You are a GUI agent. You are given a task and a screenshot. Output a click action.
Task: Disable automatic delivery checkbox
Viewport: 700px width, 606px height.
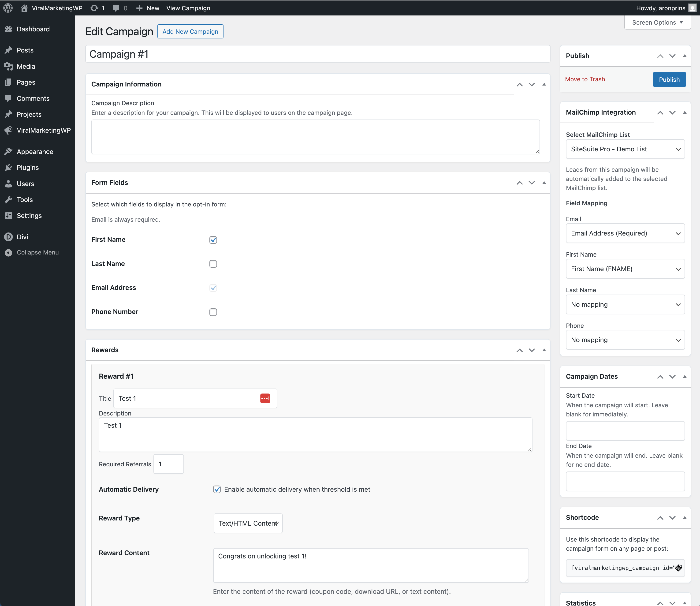point(217,489)
